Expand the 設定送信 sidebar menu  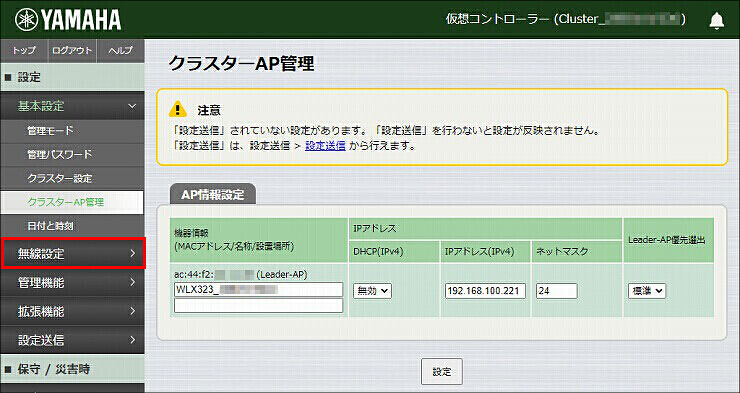click(x=72, y=340)
